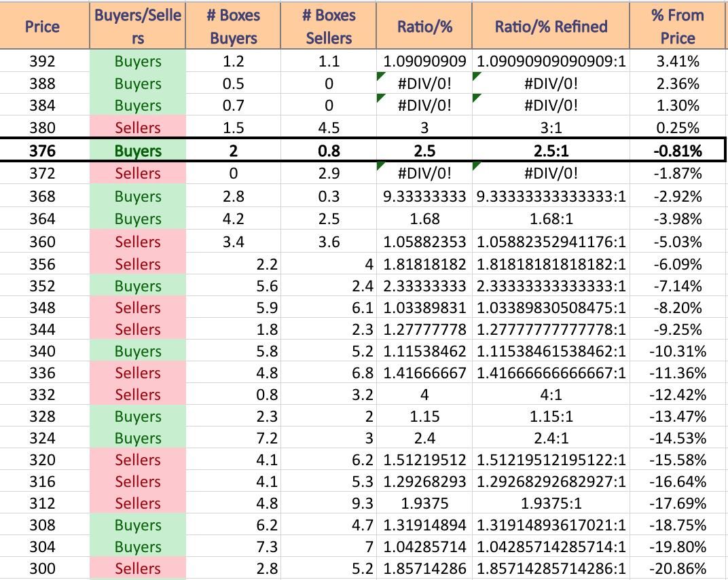Select the Sellers cell in row 348
This screenshot has width=728, height=580.
(x=137, y=308)
